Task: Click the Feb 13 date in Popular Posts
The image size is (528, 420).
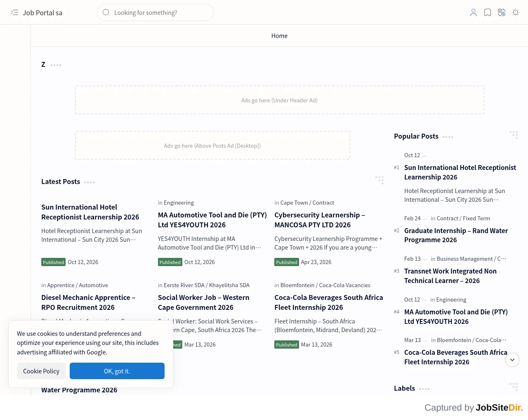Action: (412, 259)
